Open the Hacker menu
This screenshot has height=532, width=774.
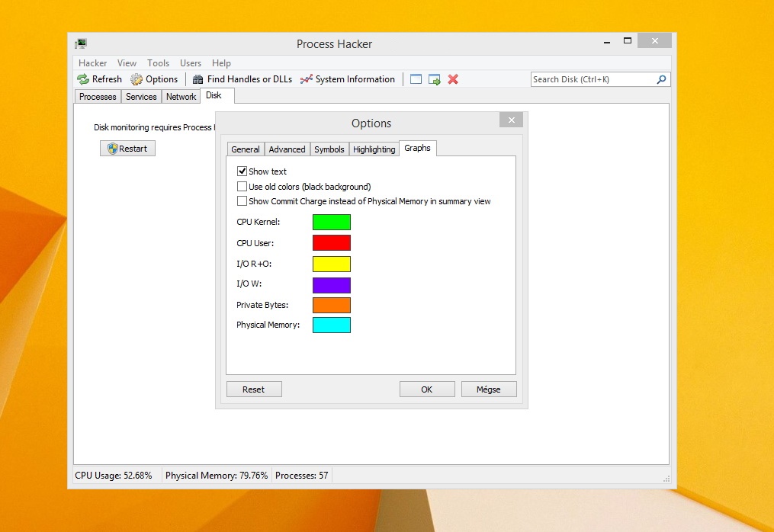tap(93, 63)
